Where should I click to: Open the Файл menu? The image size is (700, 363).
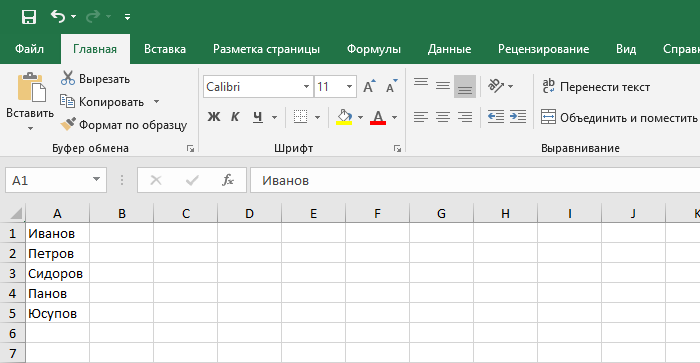pyautogui.click(x=29, y=49)
